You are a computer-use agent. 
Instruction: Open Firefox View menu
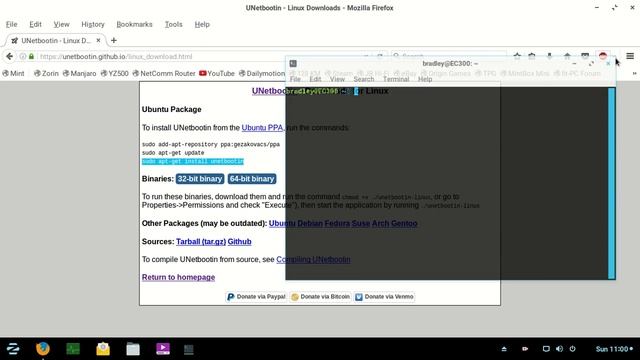point(61,24)
